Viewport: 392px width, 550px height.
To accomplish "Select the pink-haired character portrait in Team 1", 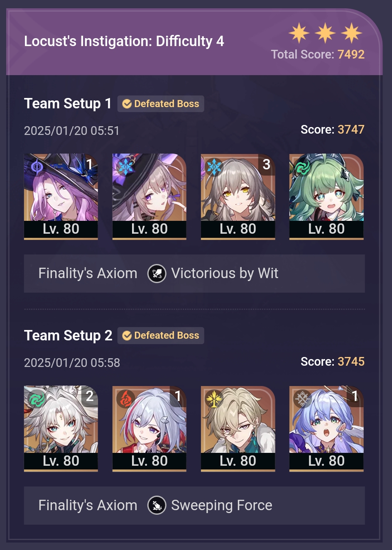I will click(x=61, y=196).
